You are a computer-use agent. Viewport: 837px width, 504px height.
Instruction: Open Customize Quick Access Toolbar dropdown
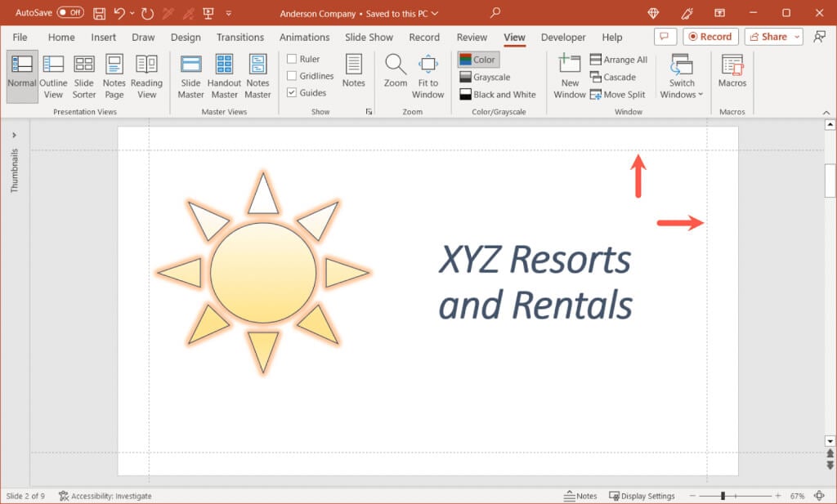tap(229, 13)
